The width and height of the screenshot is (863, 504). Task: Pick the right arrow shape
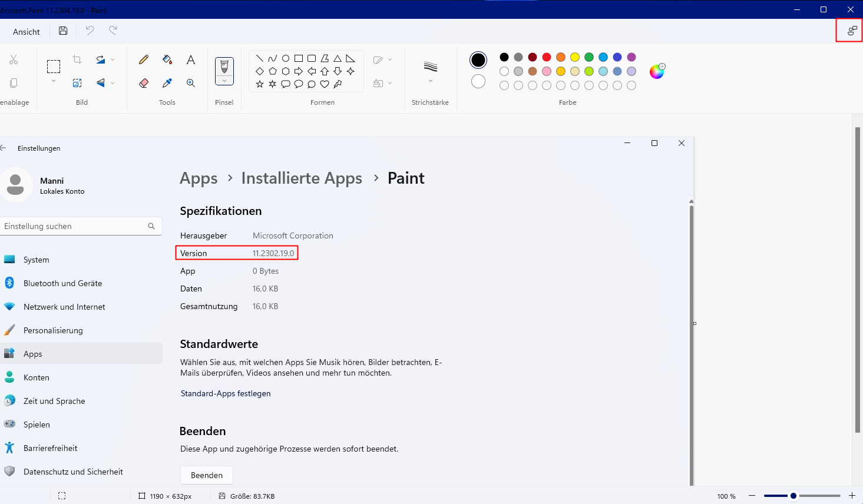pos(299,71)
